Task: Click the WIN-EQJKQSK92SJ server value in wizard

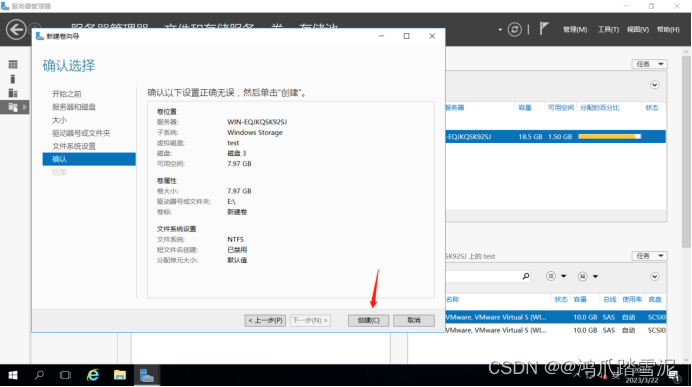Action: (x=257, y=122)
